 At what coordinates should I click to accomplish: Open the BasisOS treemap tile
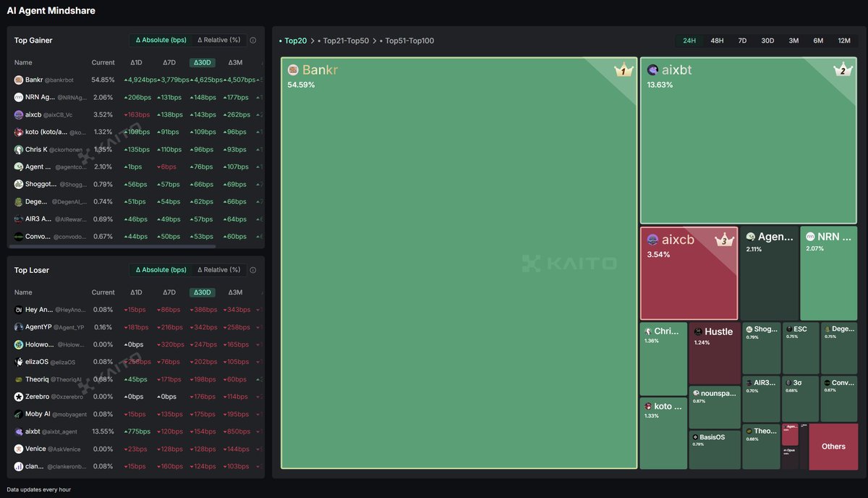(715, 450)
